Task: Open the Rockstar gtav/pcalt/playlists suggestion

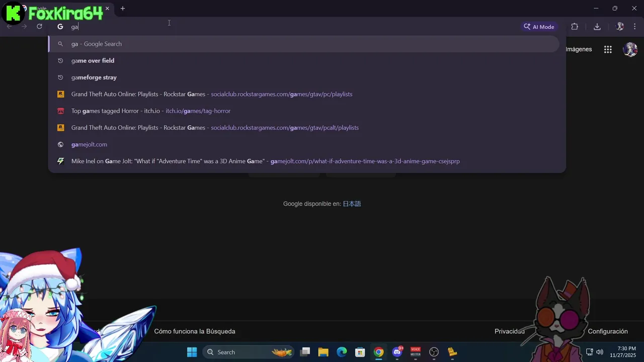Action: (x=304, y=128)
